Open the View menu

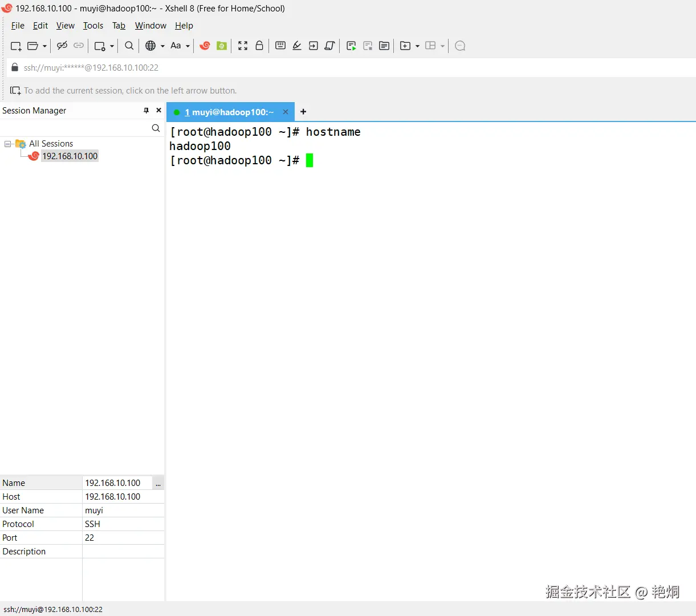[x=66, y=26]
